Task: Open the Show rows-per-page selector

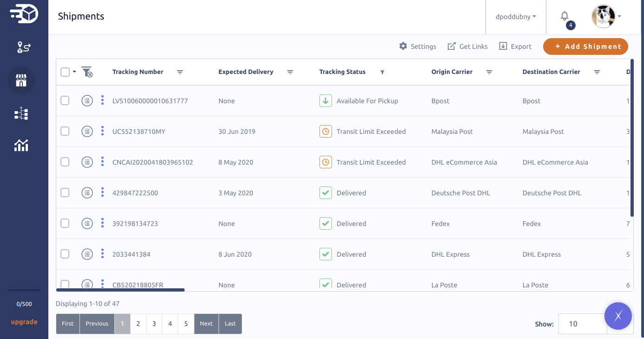Action: (583, 324)
